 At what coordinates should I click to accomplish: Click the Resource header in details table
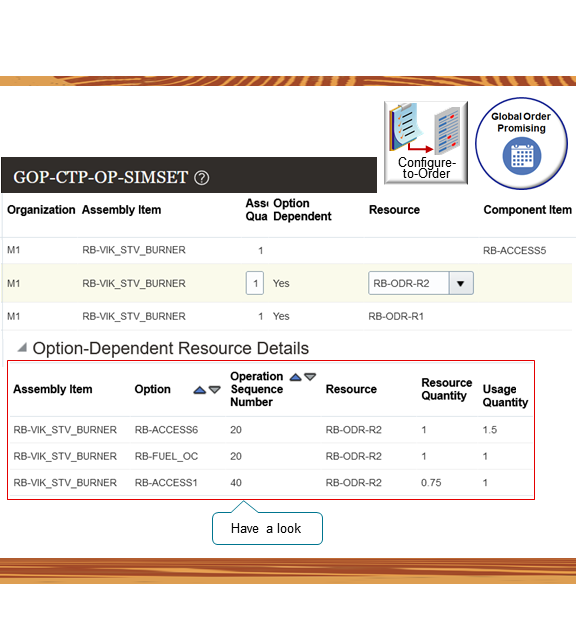coord(351,389)
